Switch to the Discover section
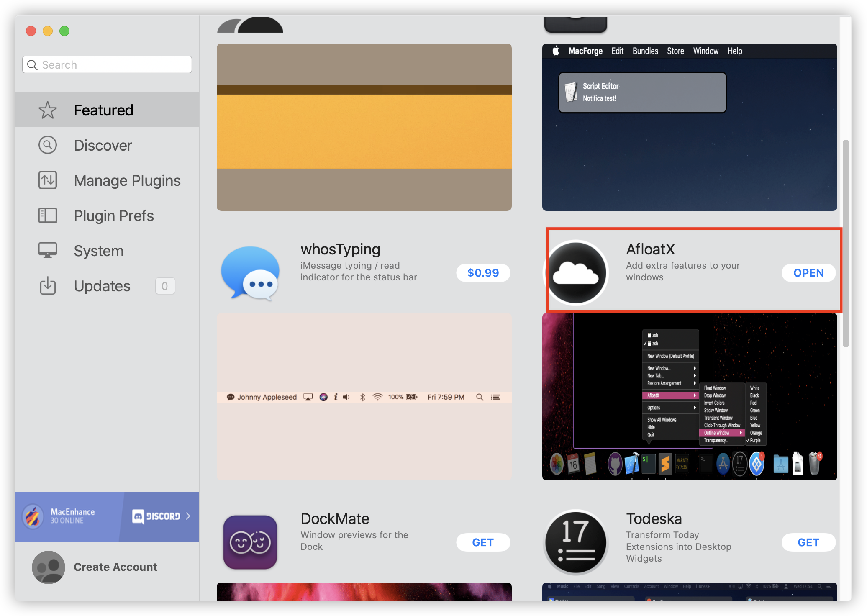This screenshot has height=616, width=867. [x=103, y=145]
